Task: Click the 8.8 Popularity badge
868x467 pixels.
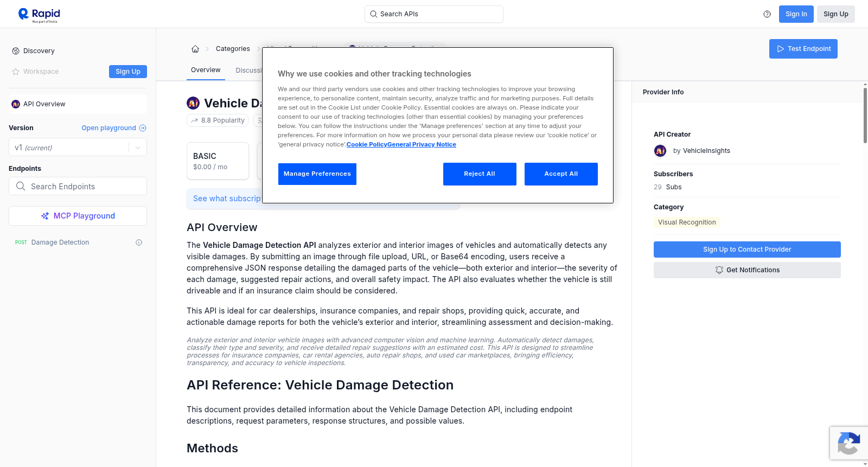Action: pyautogui.click(x=218, y=120)
